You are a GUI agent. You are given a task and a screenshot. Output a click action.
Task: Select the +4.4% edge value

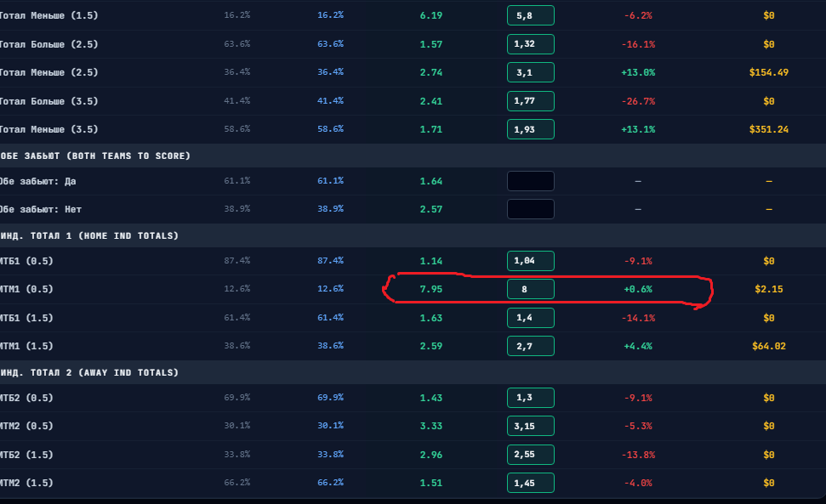[638, 346]
